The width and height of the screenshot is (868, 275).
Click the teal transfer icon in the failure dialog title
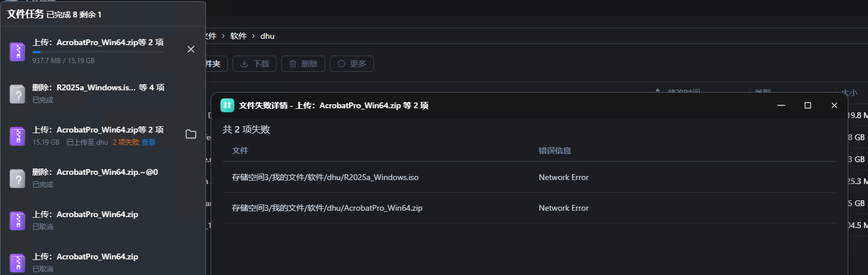pos(227,105)
